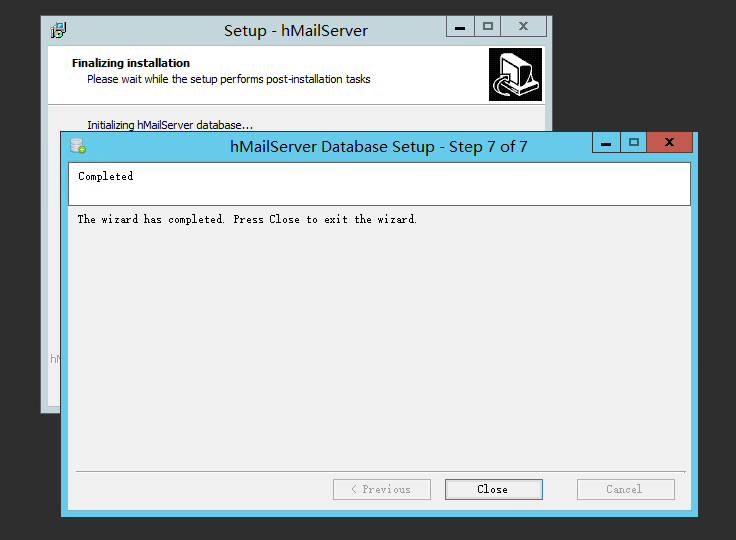Close the Database Setup window with red X
Screen dimensions: 736x540
pyautogui.click(x=669, y=142)
